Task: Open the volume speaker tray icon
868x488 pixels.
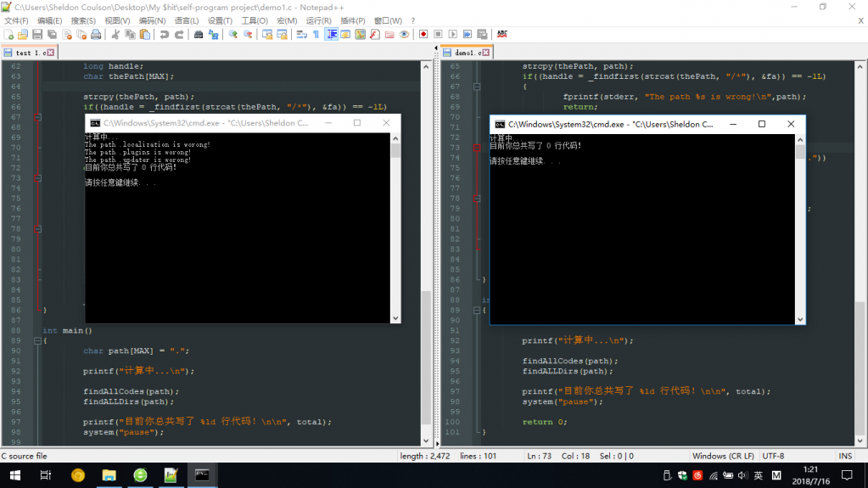Action: click(743, 475)
